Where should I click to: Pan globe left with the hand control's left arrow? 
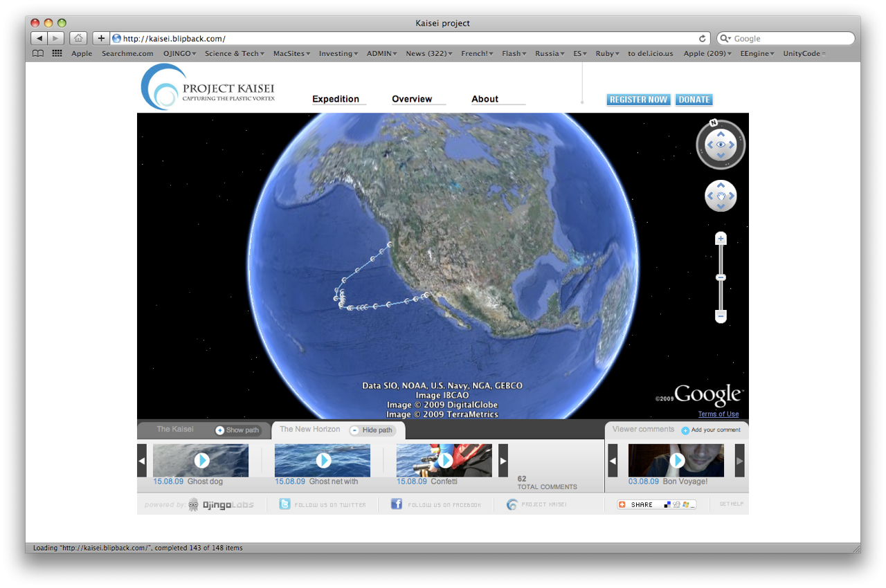[710, 196]
